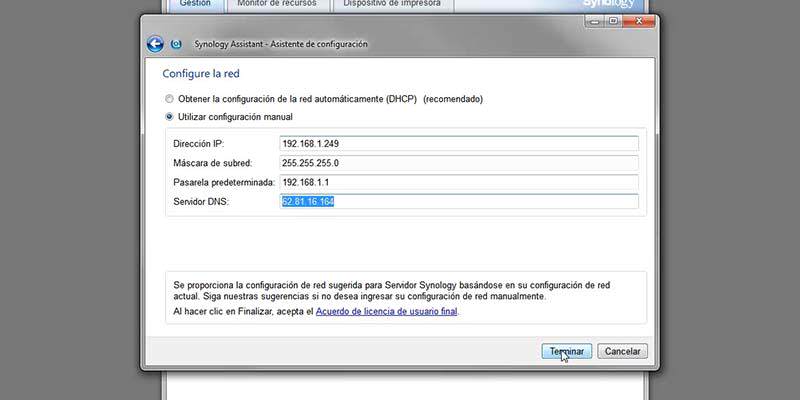Close the configuration wizard window
Viewport: 800px width, 400px height.
[x=639, y=21]
